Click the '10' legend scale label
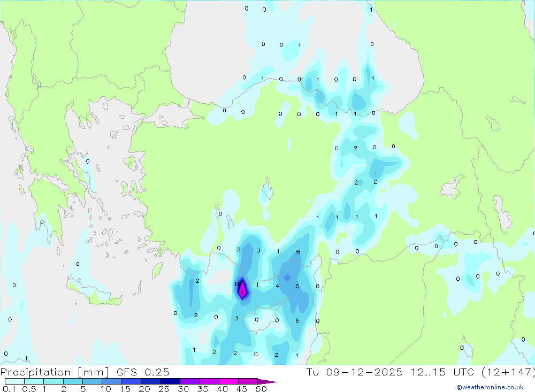This screenshot has width=535, height=392. [x=106, y=389]
